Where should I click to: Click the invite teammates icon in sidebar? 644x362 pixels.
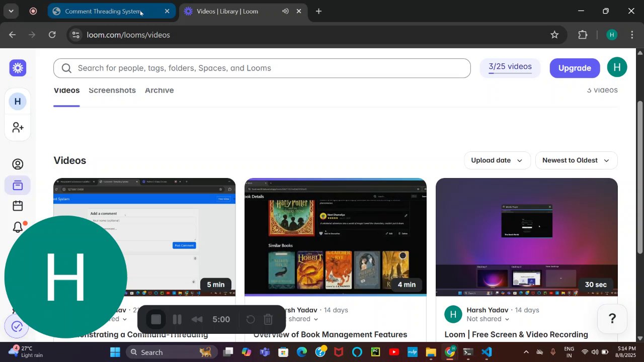[18, 128]
